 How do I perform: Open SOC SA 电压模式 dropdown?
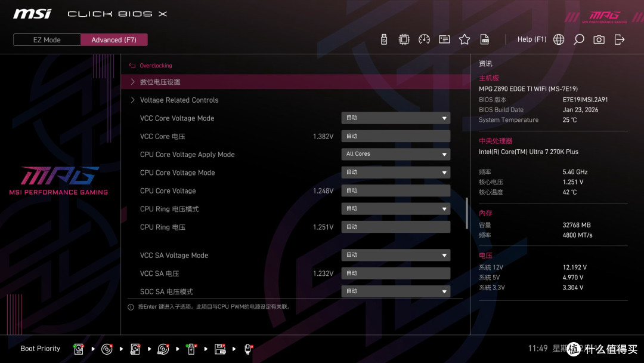[395, 291]
